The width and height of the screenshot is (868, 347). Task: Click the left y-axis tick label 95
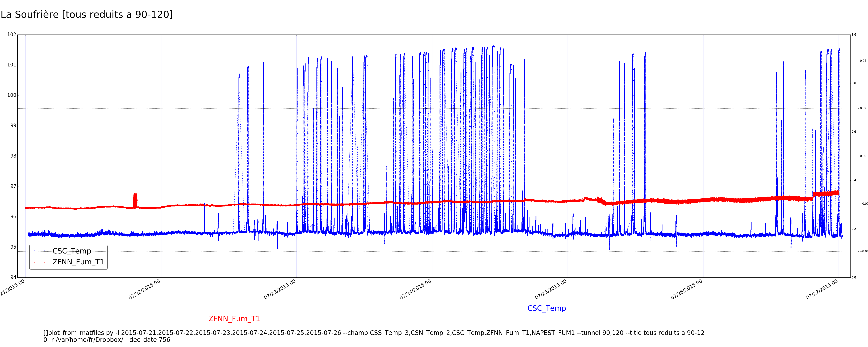pyautogui.click(x=13, y=247)
